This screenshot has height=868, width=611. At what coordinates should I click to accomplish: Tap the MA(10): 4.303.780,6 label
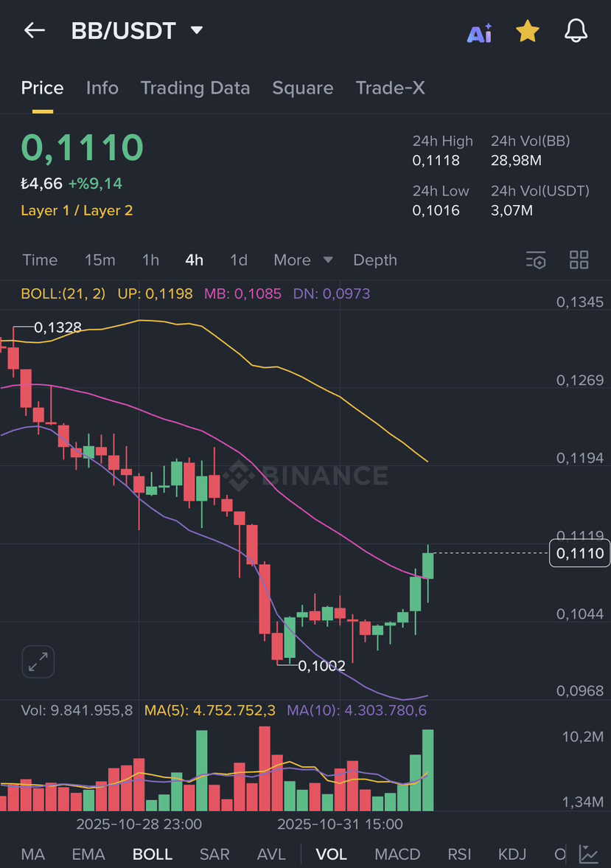pos(357,710)
